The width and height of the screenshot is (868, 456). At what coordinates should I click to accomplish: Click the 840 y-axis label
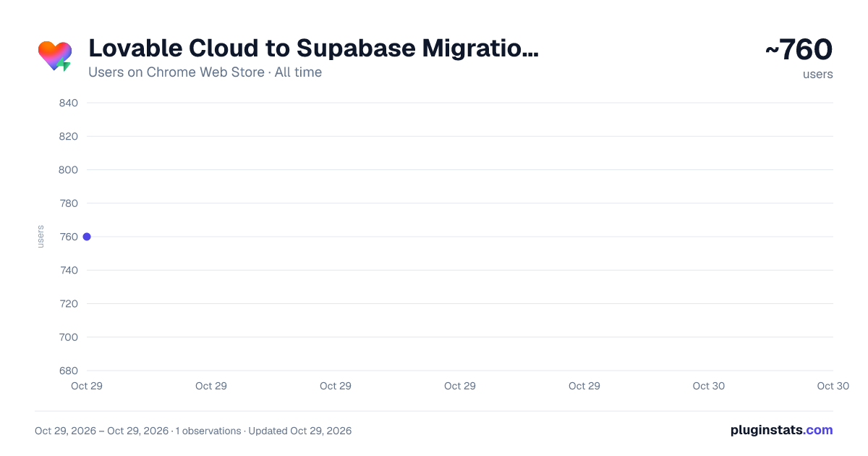(69, 103)
